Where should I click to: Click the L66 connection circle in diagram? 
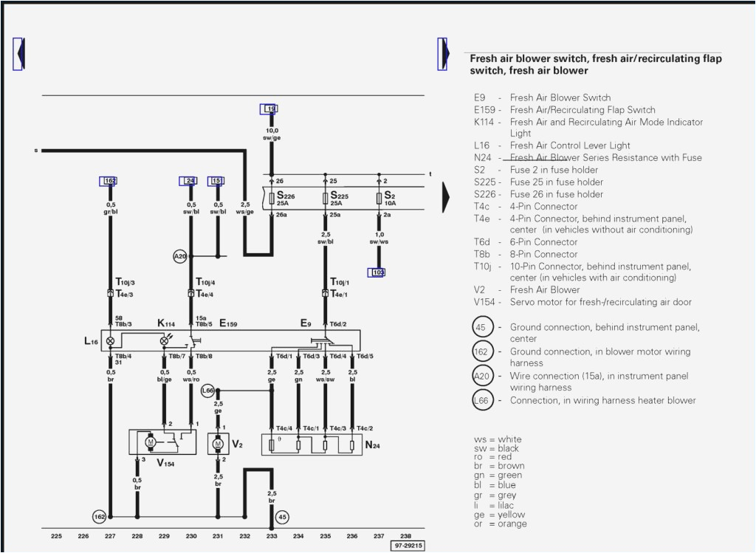[207, 390]
